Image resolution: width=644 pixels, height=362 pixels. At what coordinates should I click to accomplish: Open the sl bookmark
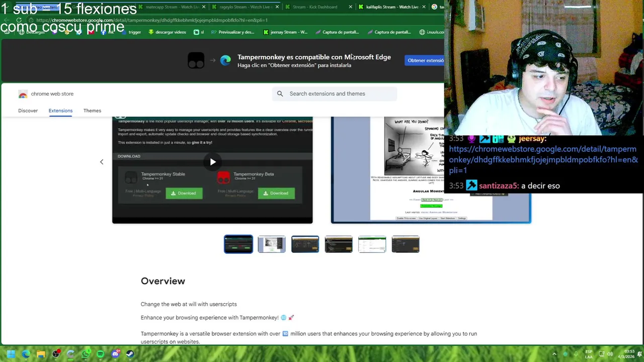[199, 32]
